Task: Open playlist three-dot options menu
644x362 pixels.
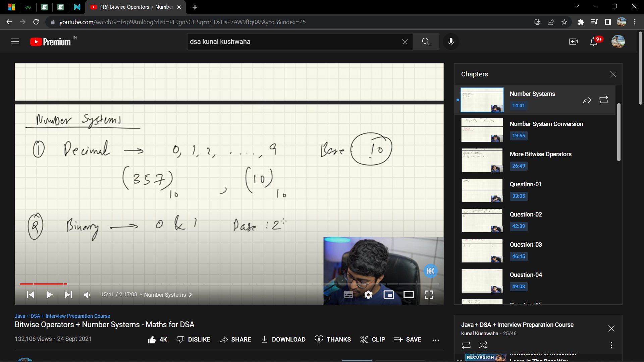Action: (611, 345)
